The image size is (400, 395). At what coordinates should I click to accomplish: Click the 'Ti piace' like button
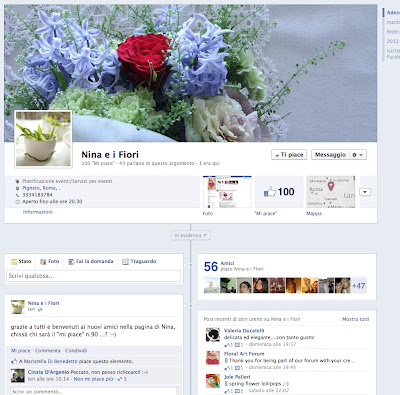(289, 155)
